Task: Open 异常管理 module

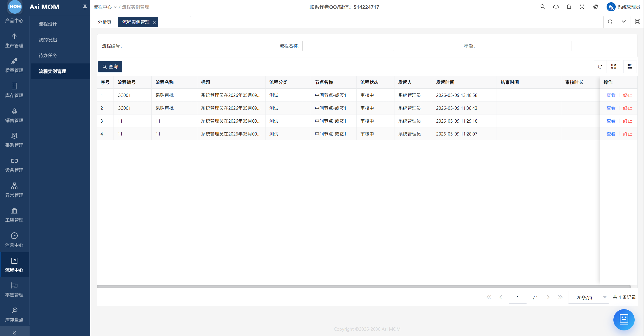Action: tap(14, 190)
